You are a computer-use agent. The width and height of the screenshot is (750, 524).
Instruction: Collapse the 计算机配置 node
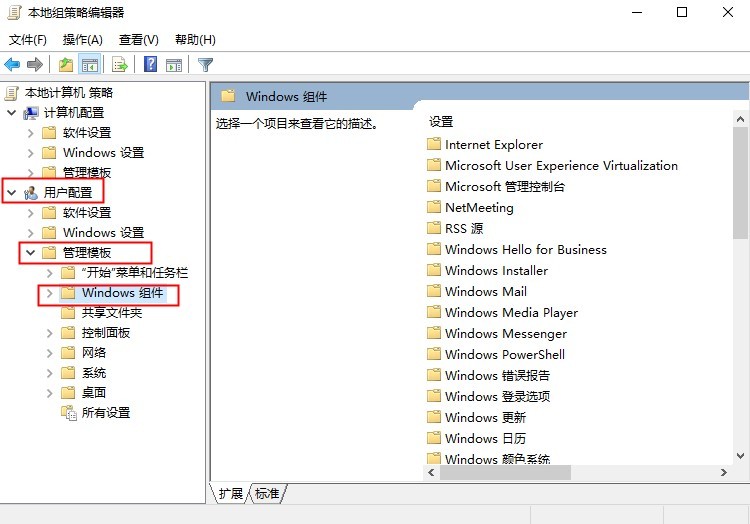point(12,113)
